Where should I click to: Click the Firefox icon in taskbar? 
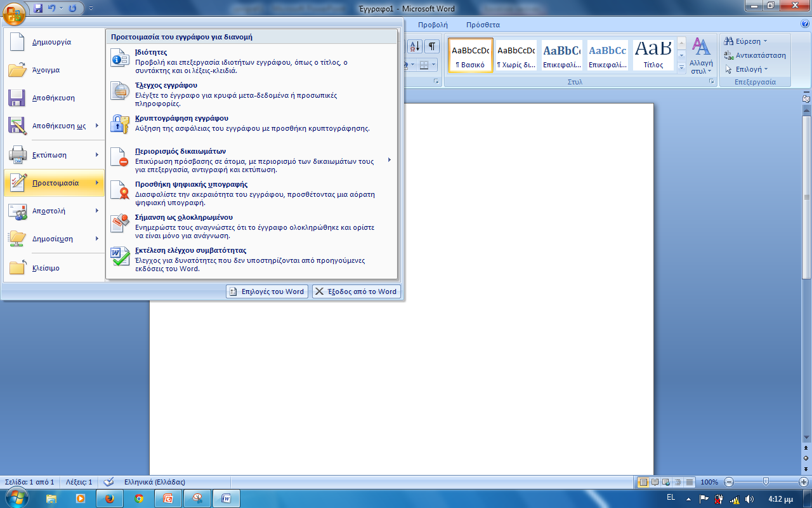109,498
